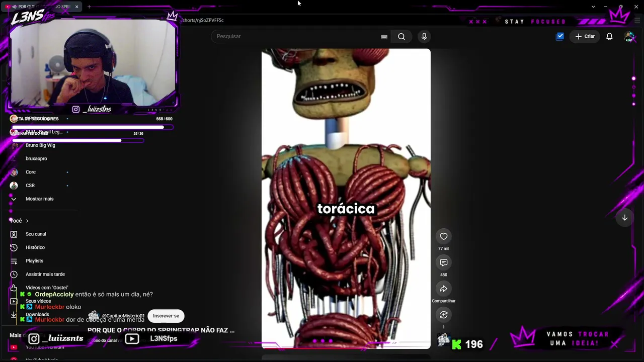Share the Short via the Compartilhar arrow

coord(444,289)
